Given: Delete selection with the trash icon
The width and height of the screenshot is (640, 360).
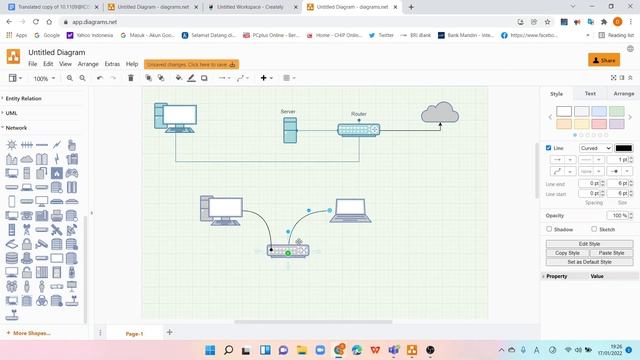Looking at the screenshot, I should pyautogui.click(x=131, y=78).
